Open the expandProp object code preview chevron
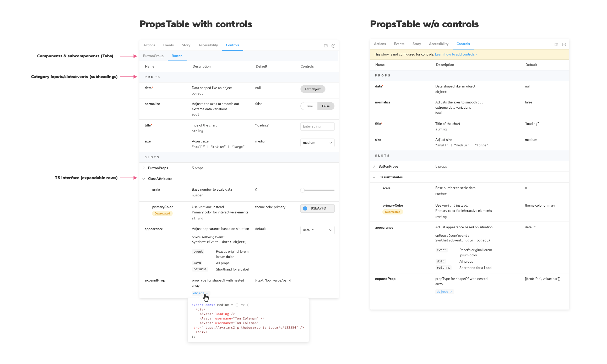The height and width of the screenshot is (364, 607). pos(207,293)
